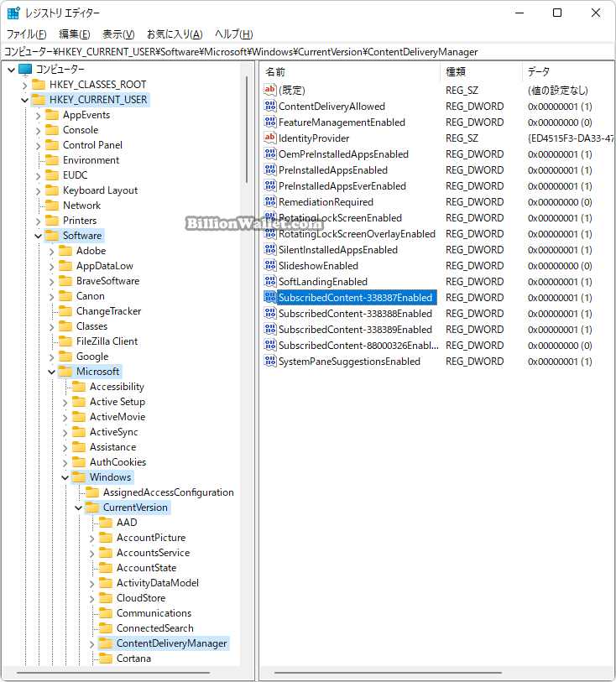The height and width of the screenshot is (682, 616).
Task: Click the DWORD icon beside SubscribedContent-88000326Enabl...
Action: click(269, 345)
